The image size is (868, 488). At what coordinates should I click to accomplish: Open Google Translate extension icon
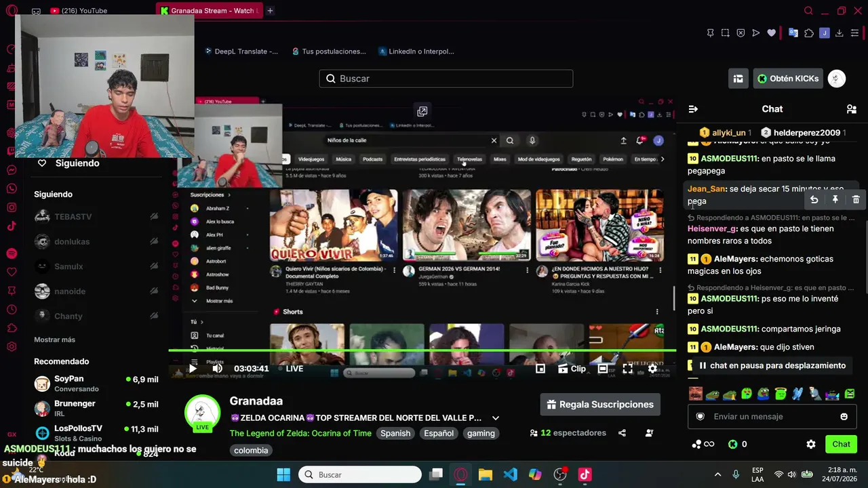coord(793,33)
